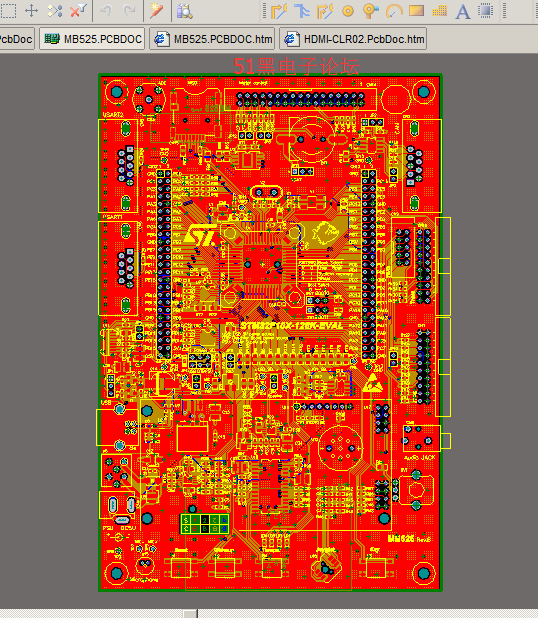The height and width of the screenshot is (618, 538).
Task: Select the Inside Area selection tool
Action: tap(8, 11)
